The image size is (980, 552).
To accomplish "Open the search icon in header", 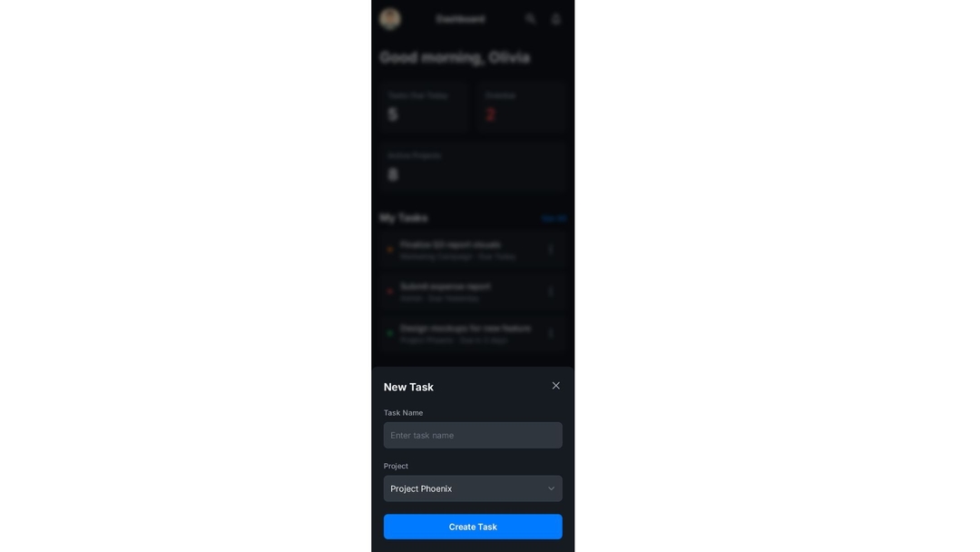I will click(x=531, y=19).
